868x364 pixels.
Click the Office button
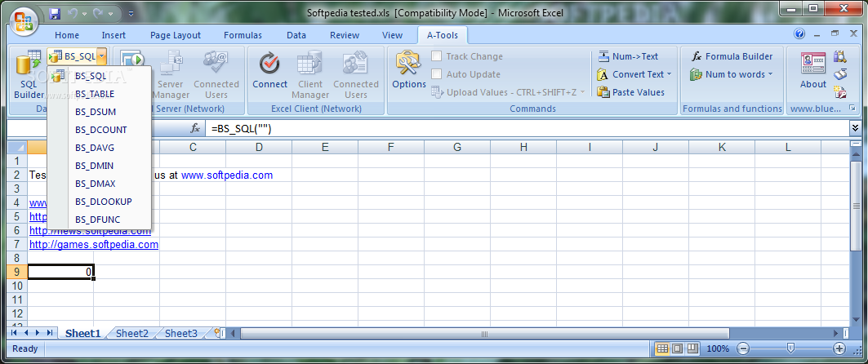tap(23, 22)
